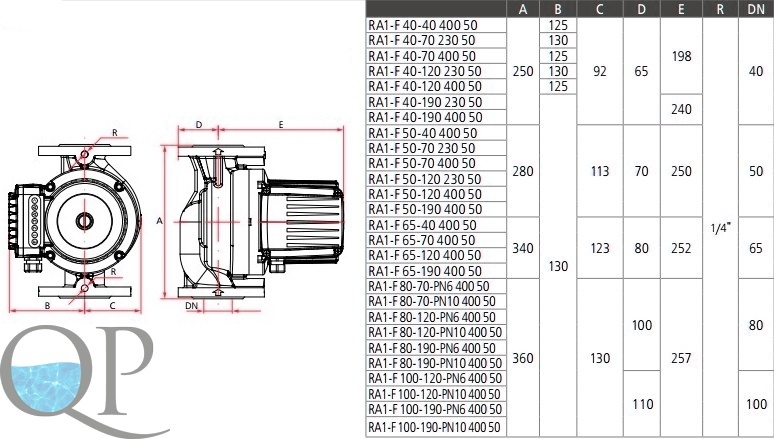774x439 pixels.
Task: Click the 360 value in column A
Action: 523,357
